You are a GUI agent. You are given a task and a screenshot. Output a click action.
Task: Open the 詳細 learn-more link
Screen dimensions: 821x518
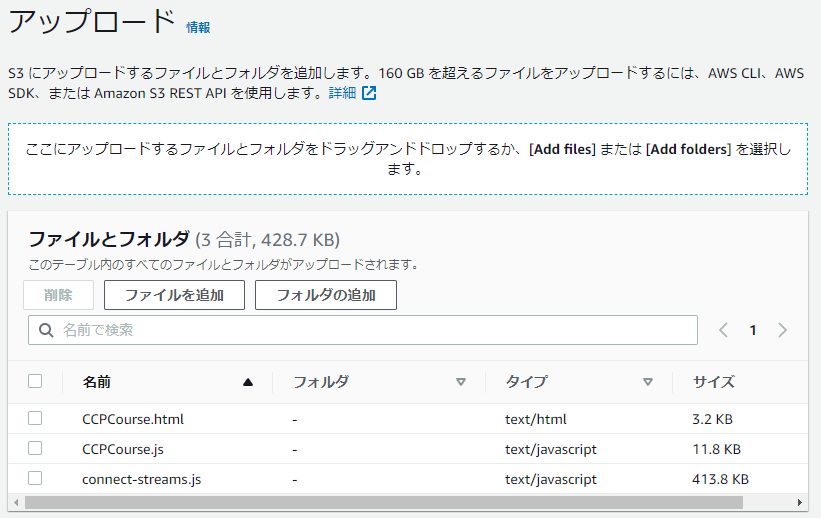click(342, 93)
